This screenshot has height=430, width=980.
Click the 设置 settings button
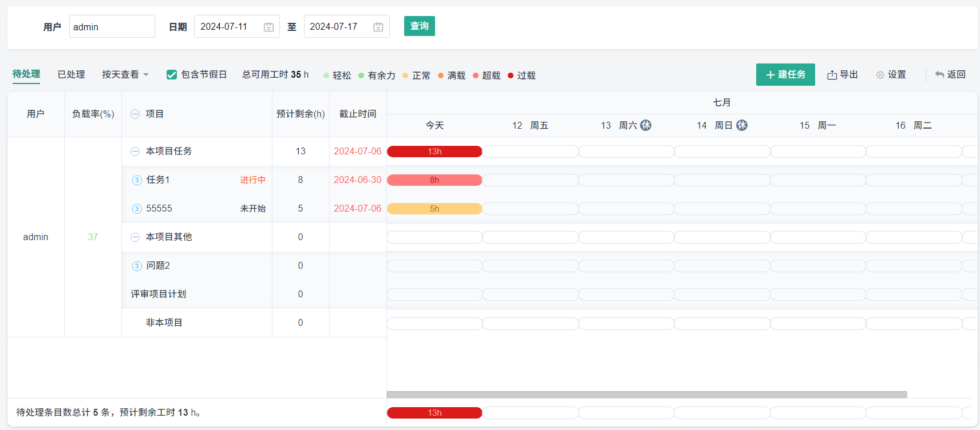click(891, 75)
